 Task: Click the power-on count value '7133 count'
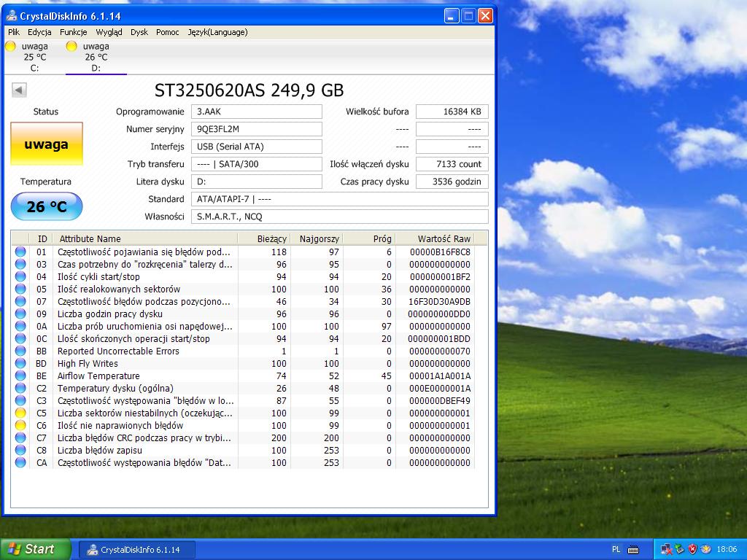pyautogui.click(x=452, y=164)
